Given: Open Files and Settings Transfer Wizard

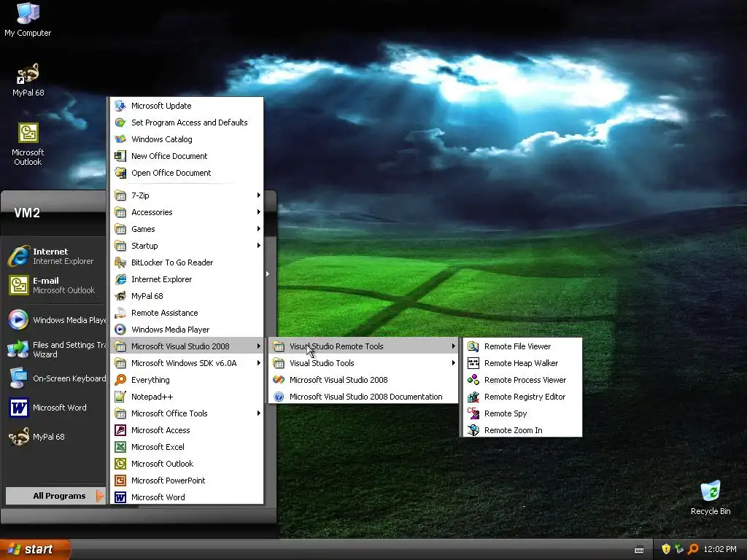Looking at the screenshot, I should point(56,349).
